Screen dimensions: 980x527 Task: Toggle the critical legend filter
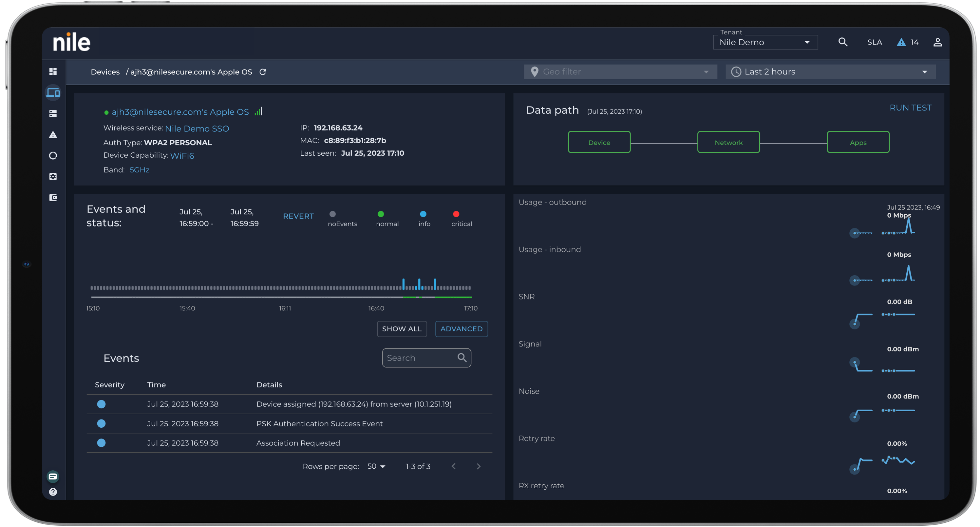point(461,219)
